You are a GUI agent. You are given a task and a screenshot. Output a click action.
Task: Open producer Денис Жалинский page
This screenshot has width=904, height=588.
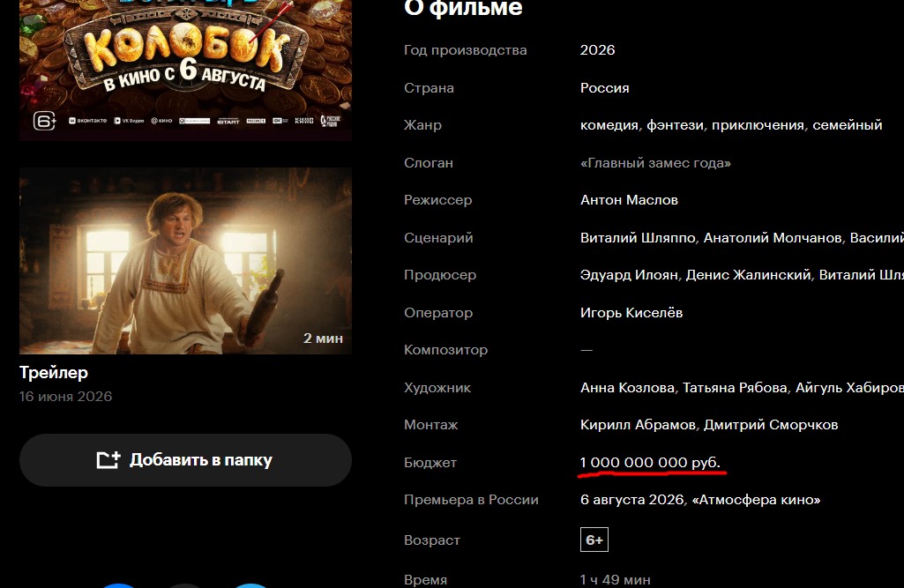point(749,275)
